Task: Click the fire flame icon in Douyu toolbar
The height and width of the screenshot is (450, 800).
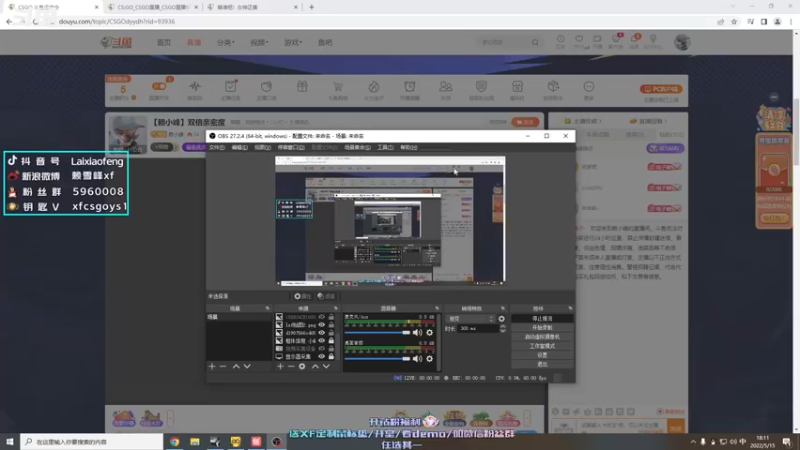Action: pos(374,87)
